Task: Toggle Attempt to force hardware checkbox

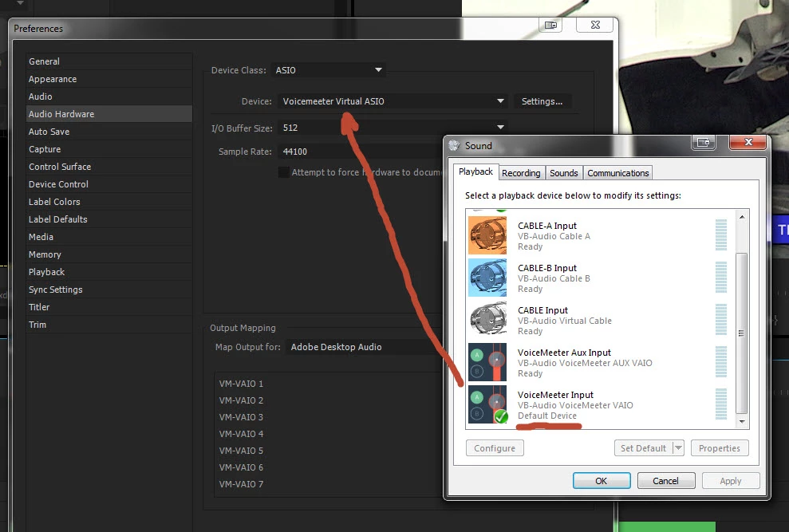Action: 284,172
